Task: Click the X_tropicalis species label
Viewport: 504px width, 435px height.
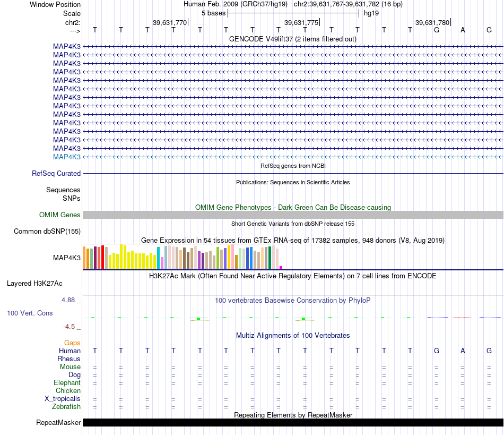Action: point(63,399)
